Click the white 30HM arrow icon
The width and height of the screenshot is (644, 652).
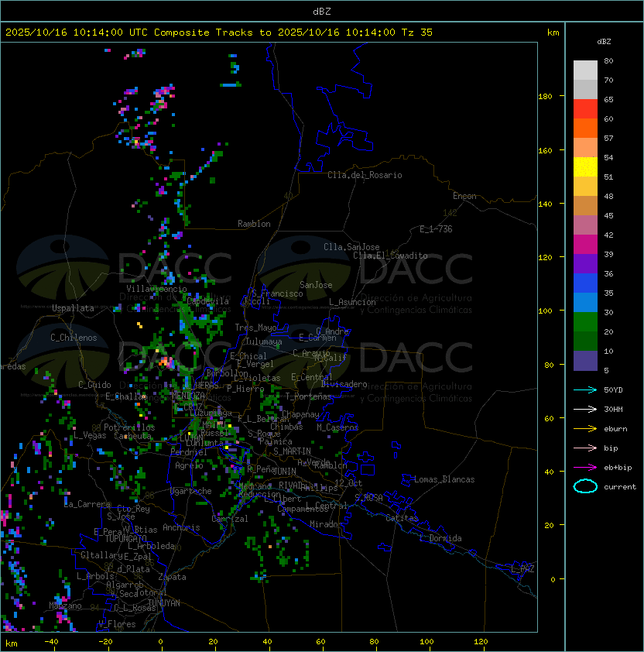coord(585,409)
